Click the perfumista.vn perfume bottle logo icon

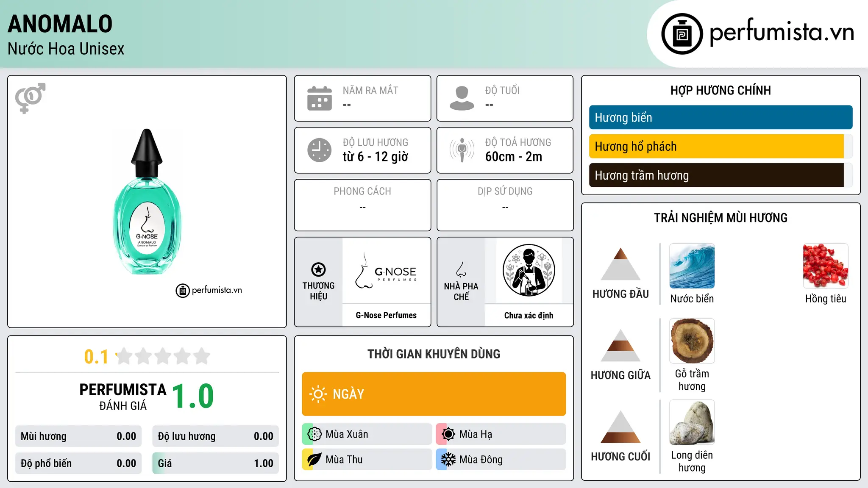[x=682, y=34]
